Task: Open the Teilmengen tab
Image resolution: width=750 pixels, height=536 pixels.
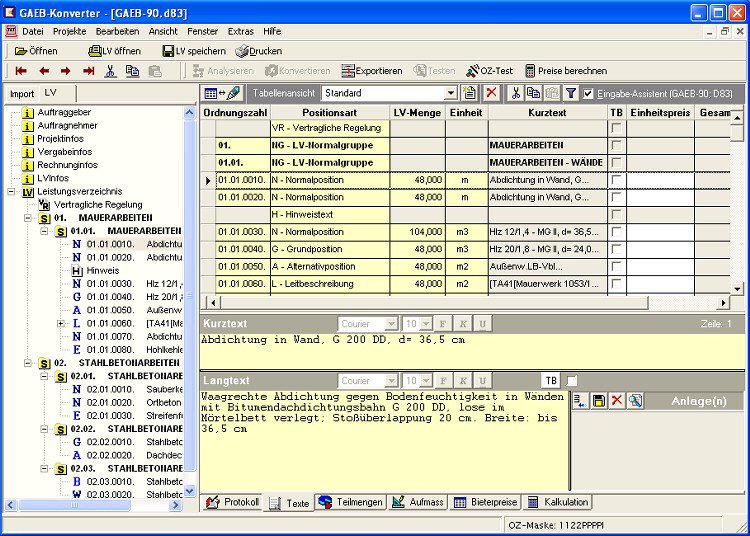Action: (x=351, y=503)
